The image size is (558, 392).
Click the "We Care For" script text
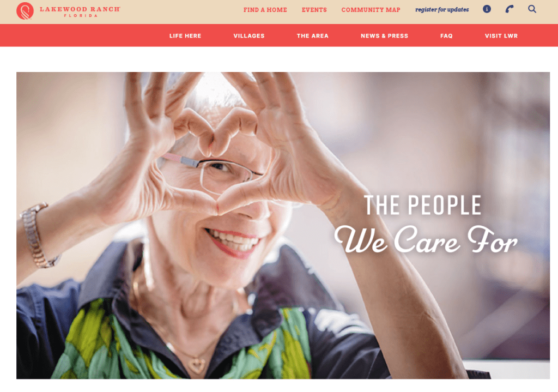pos(426,239)
